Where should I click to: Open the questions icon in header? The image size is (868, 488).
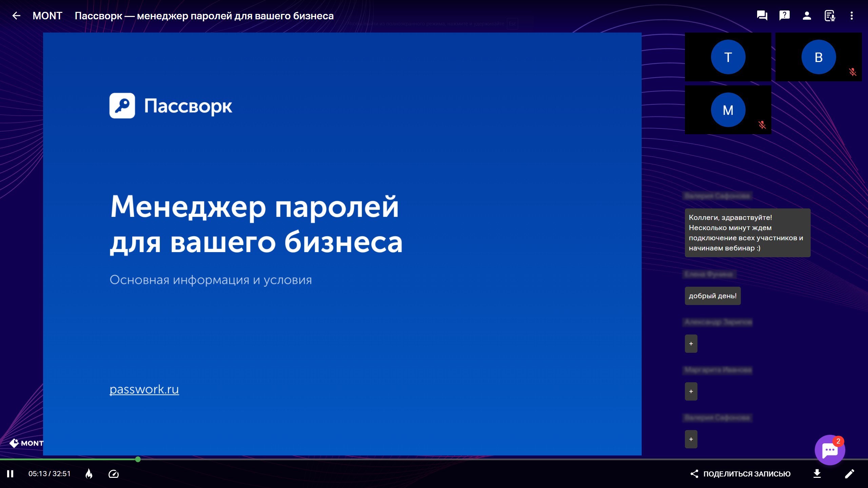point(784,16)
